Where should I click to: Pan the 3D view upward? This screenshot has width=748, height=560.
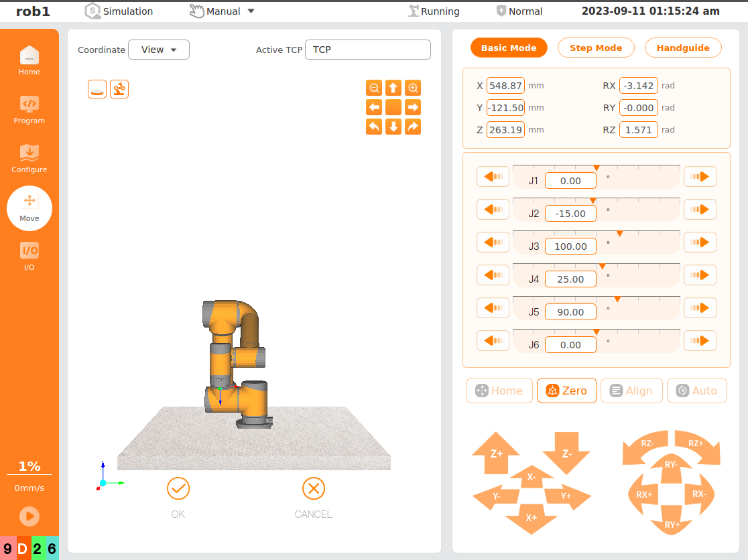pos(393,88)
